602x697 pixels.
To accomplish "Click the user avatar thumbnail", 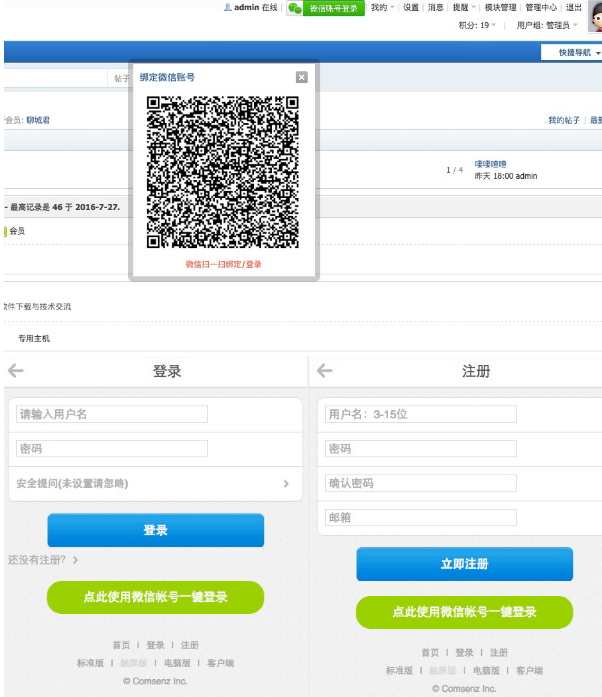I will tap(595, 16).
